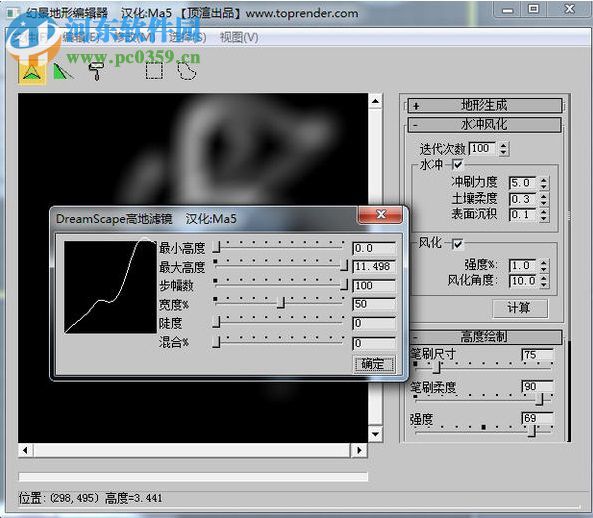Click the 风化角度 value field
Screen dimensions: 593x518
pyautogui.click(x=523, y=281)
